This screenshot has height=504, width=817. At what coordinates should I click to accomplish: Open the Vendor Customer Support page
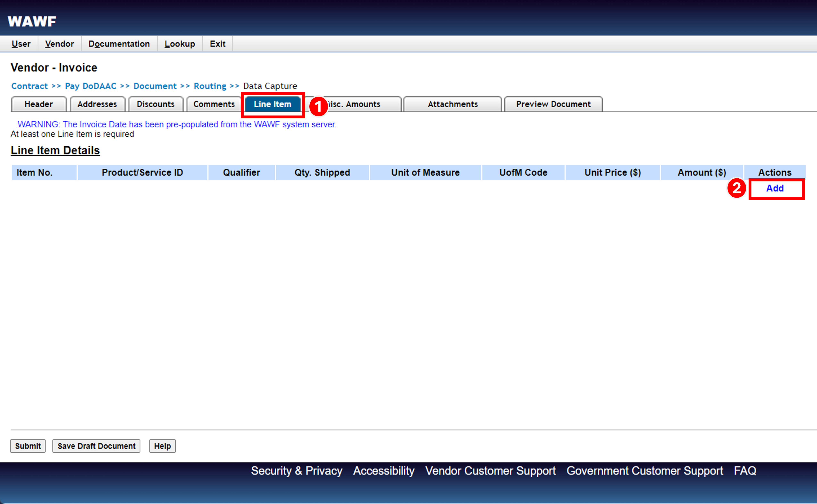tap(490, 471)
